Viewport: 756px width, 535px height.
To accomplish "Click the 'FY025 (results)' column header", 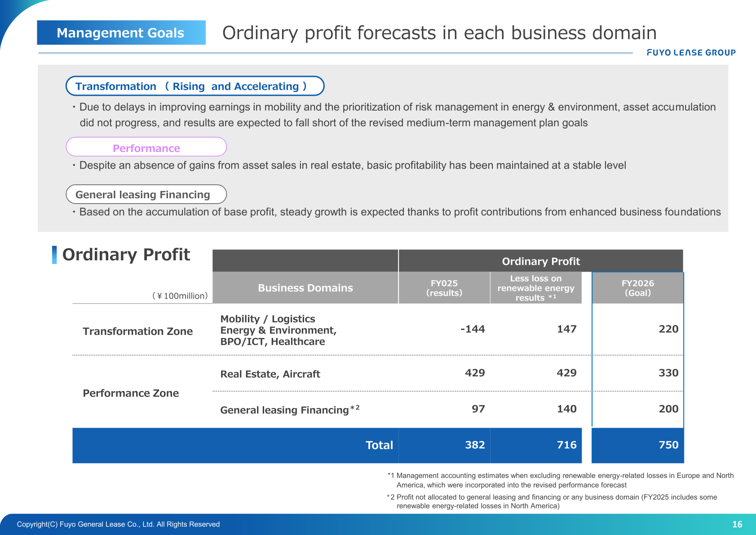I will tap(444, 288).
